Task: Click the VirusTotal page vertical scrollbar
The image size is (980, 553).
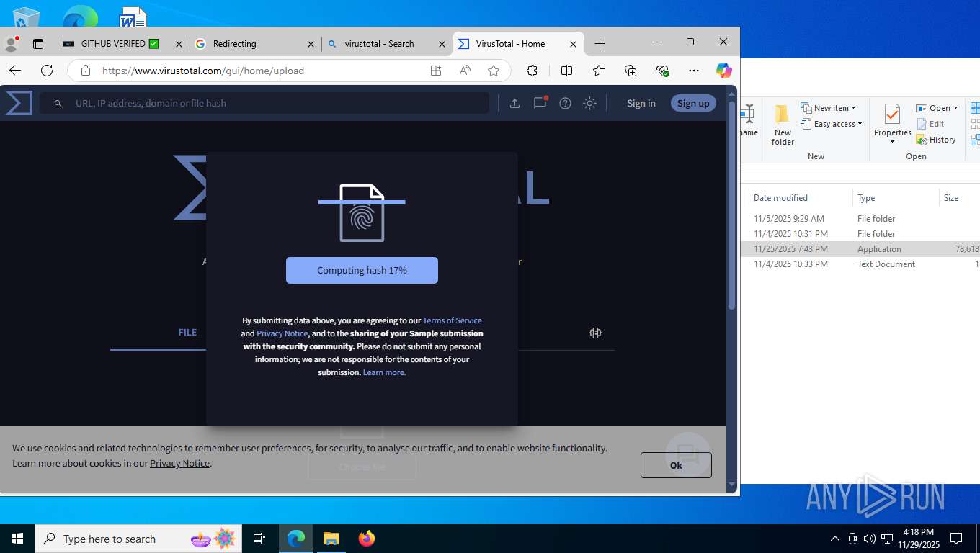Action: [732, 206]
